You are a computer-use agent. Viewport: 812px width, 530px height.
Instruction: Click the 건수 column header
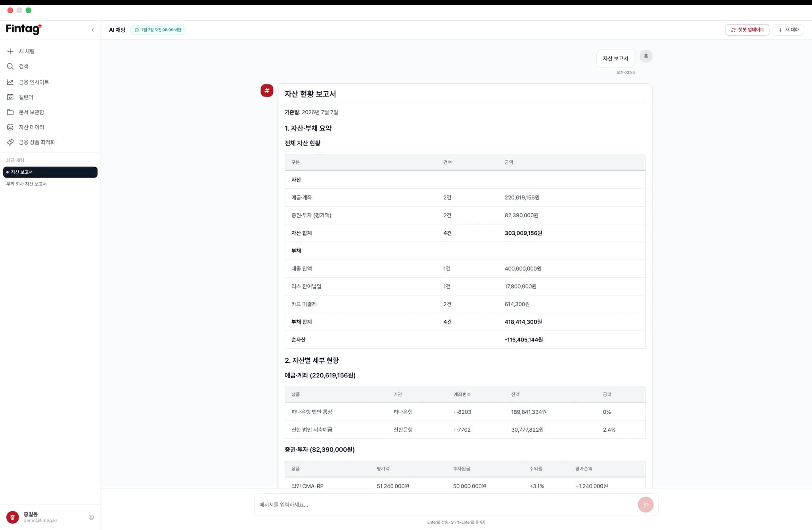(x=447, y=162)
